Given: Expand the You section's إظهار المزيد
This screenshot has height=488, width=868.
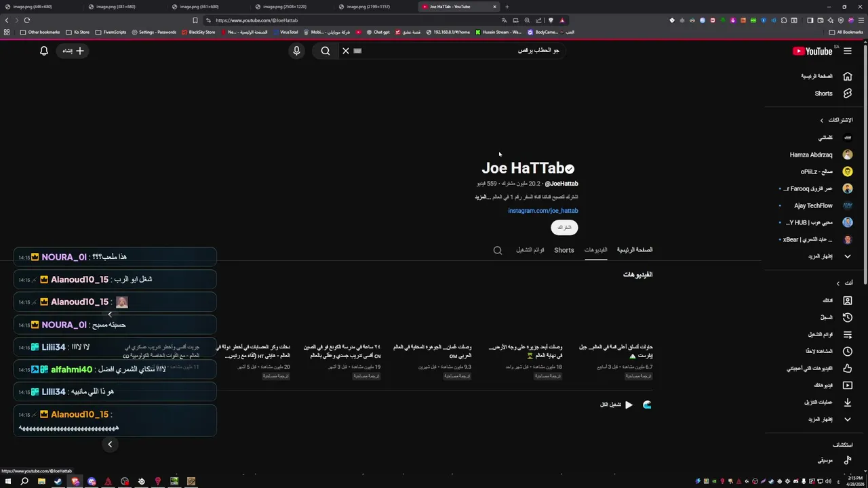Looking at the screenshot, I should (x=829, y=419).
